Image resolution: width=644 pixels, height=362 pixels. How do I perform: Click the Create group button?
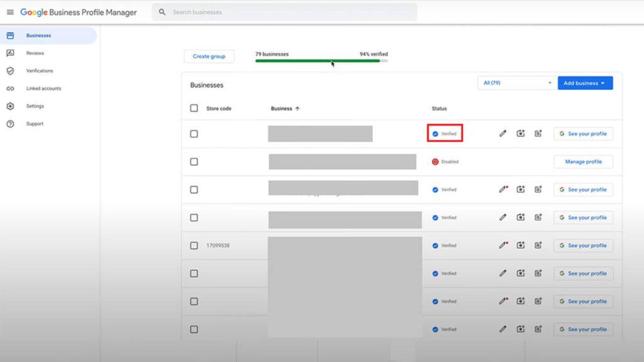click(209, 56)
